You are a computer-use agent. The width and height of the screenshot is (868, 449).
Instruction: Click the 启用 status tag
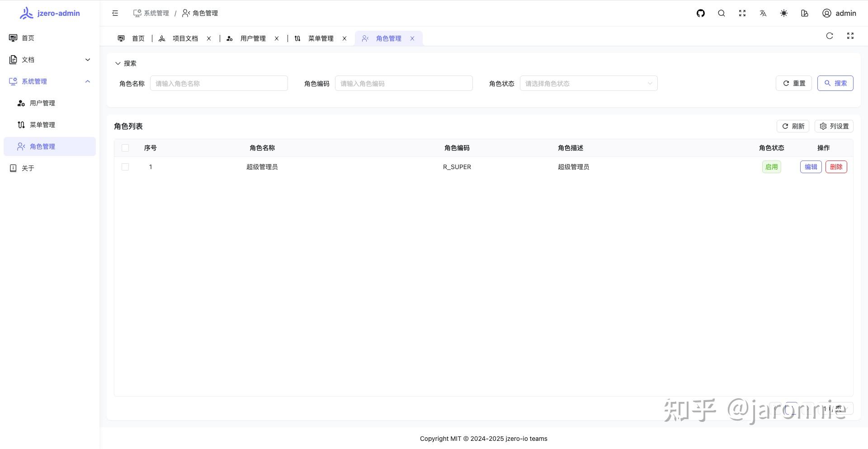[772, 167]
